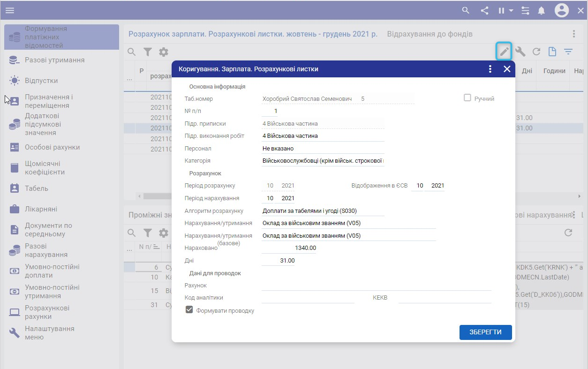Click the ЗБЕРЕГТИ button
The height and width of the screenshot is (369, 588).
click(485, 332)
